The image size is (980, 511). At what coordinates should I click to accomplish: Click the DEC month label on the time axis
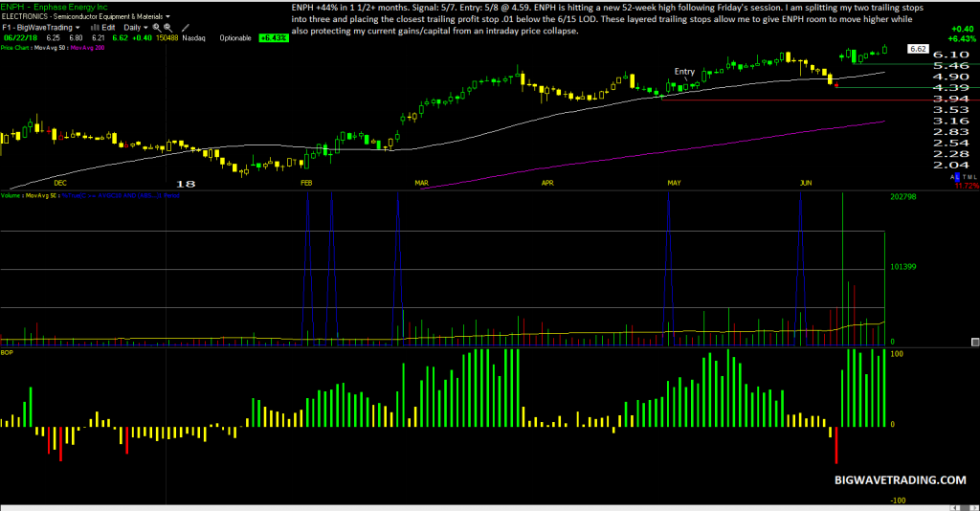(60, 183)
